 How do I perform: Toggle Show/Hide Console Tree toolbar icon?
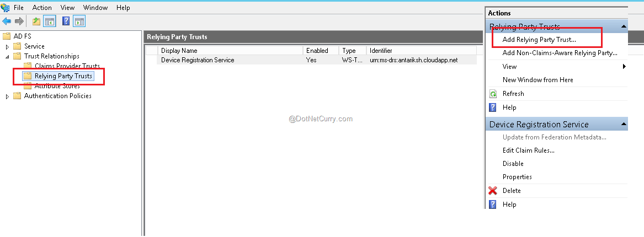(x=50, y=21)
